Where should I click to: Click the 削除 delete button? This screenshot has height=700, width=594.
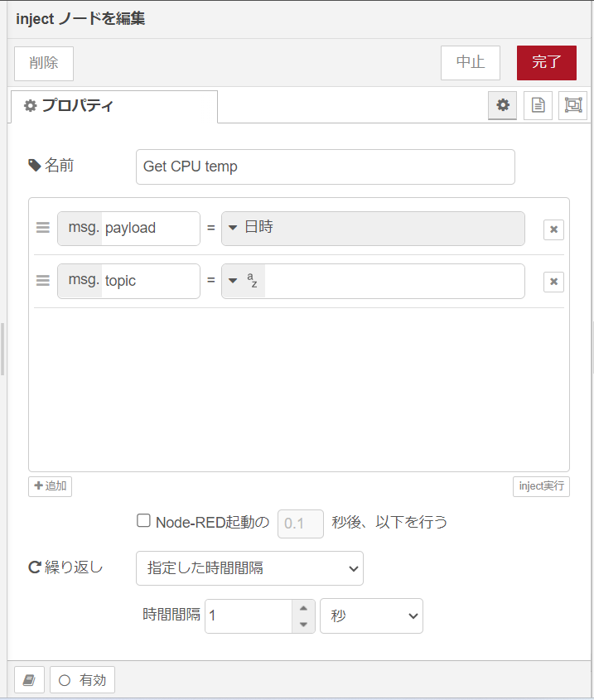44,64
